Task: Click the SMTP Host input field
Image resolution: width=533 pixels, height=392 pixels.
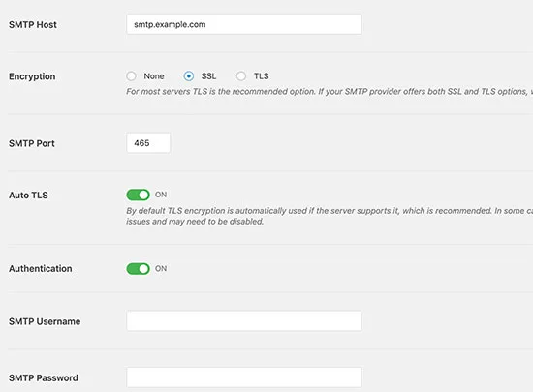Action: [243, 24]
